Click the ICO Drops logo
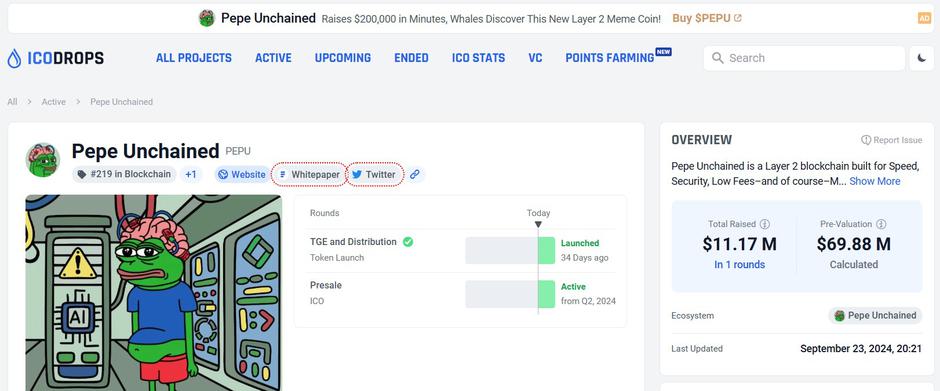 pyautogui.click(x=56, y=58)
